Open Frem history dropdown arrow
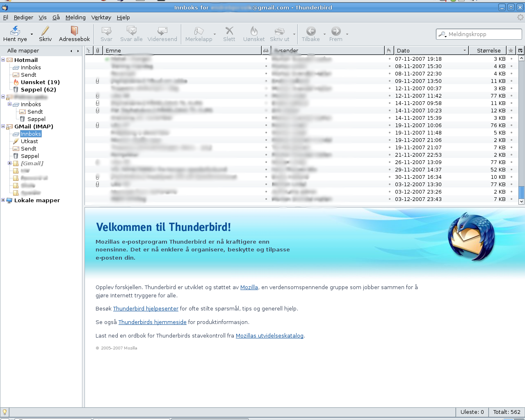 347,34
